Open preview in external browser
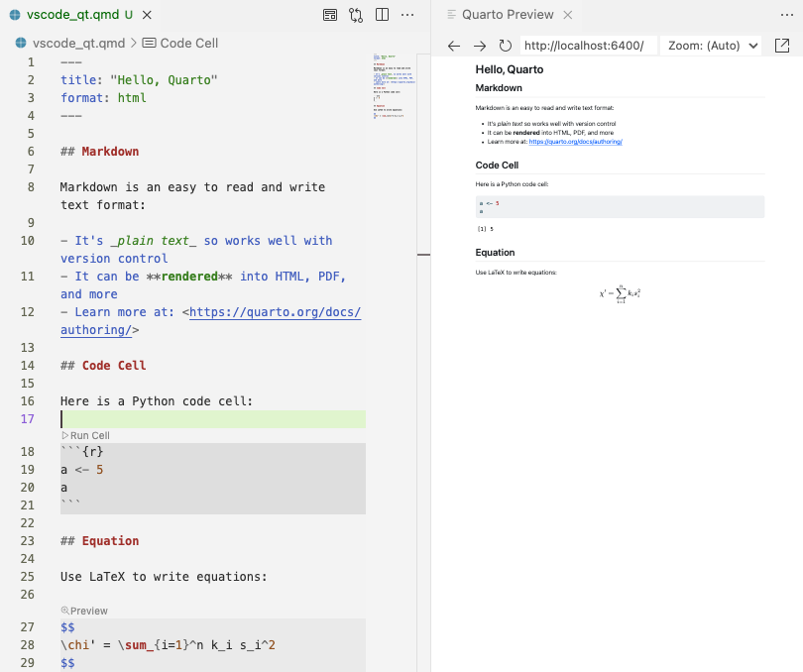The image size is (803, 672). click(x=782, y=47)
